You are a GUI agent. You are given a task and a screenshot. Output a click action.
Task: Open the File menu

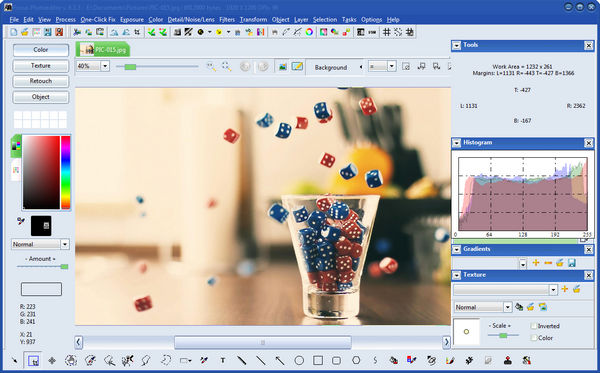(x=14, y=20)
